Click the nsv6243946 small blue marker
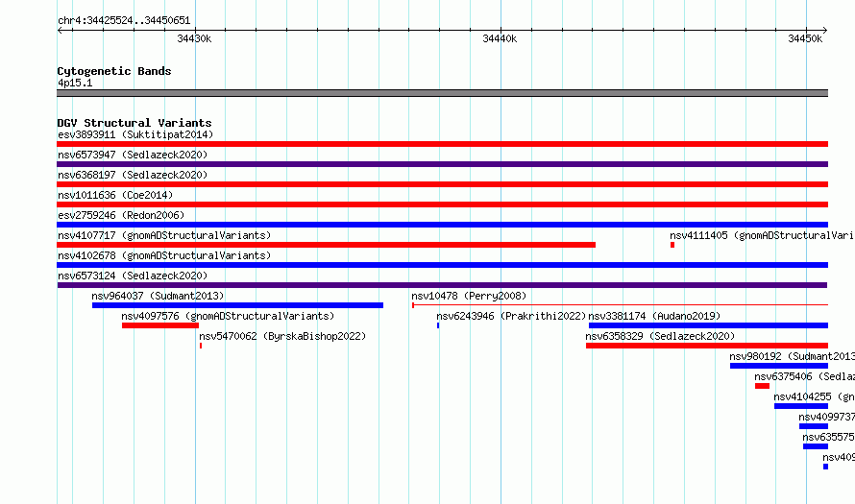 pyautogui.click(x=438, y=325)
